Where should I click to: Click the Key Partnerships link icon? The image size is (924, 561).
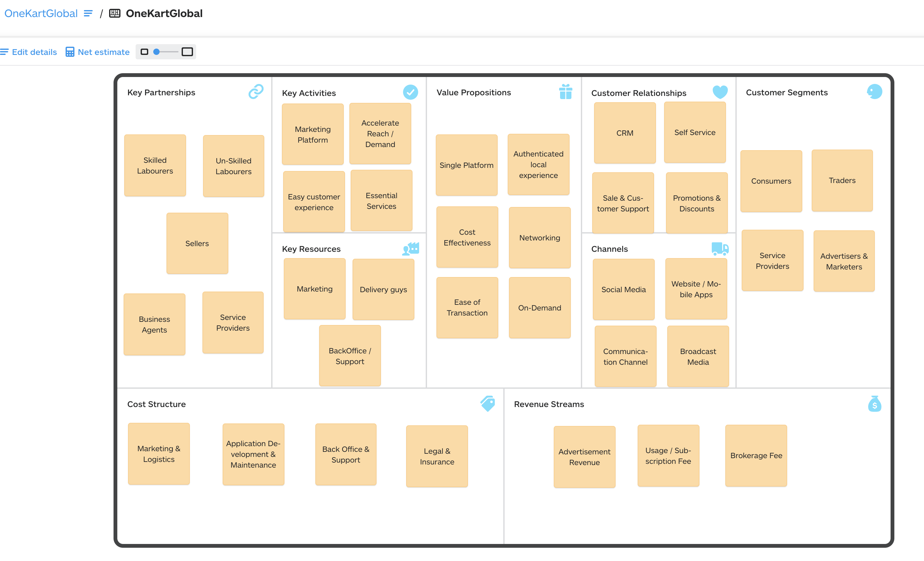[x=256, y=92]
